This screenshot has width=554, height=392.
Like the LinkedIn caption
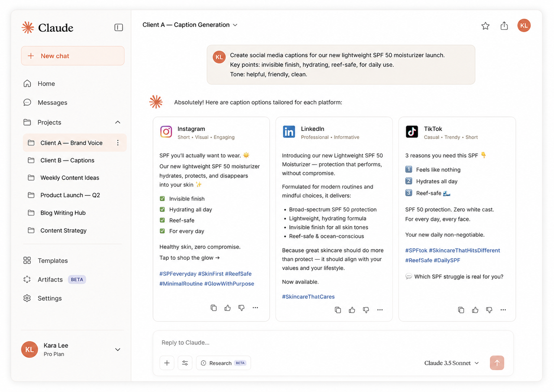pos(352,310)
